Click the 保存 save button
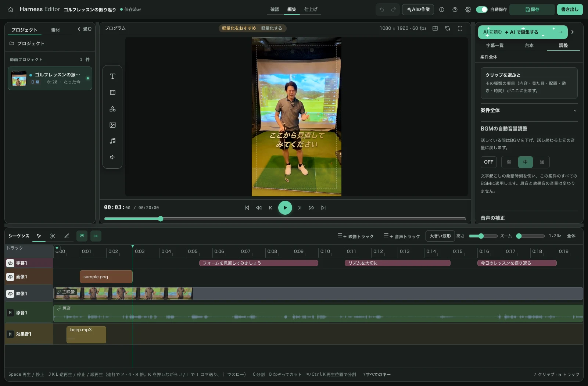Image resolution: width=588 pixels, height=386 pixels. pyautogui.click(x=532, y=10)
